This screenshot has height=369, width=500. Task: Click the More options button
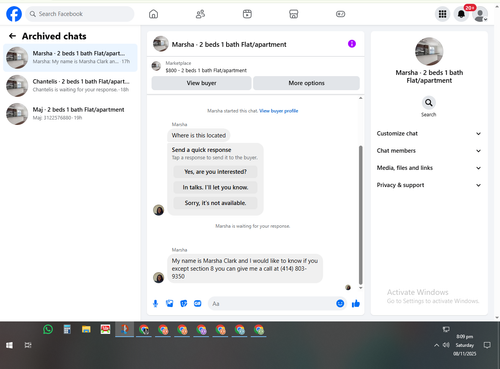[306, 83]
